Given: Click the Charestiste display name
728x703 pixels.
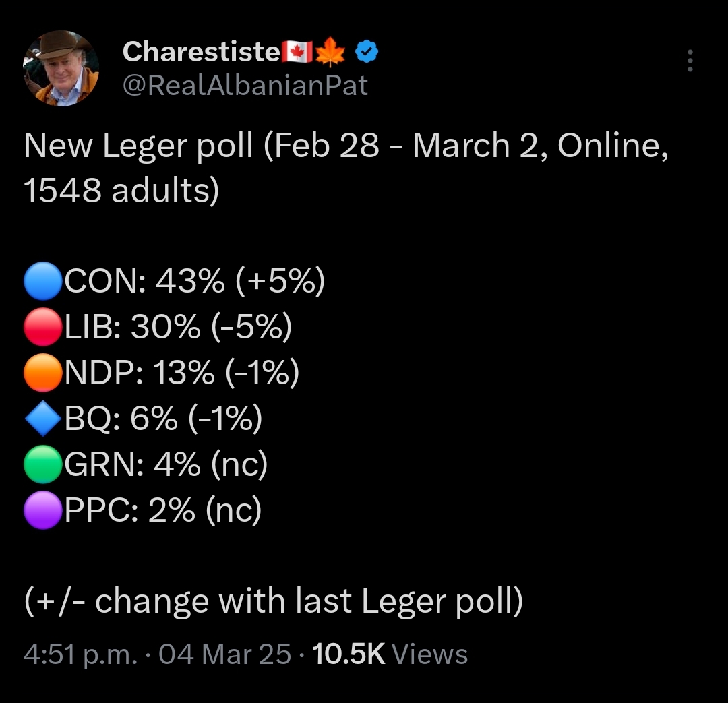Looking at the screenshot, I should point(201,51).
